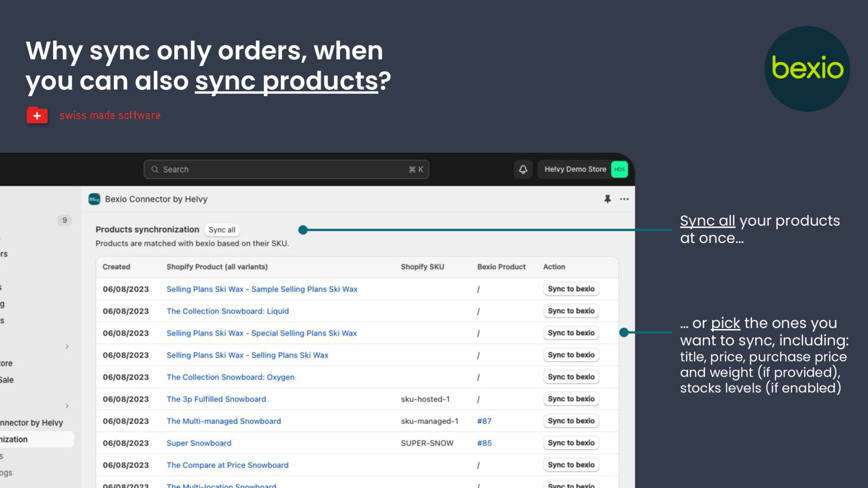Sync Collection Snowboard: Liquid to bexio
868x488 pixels.
click(x=571, y=311)
